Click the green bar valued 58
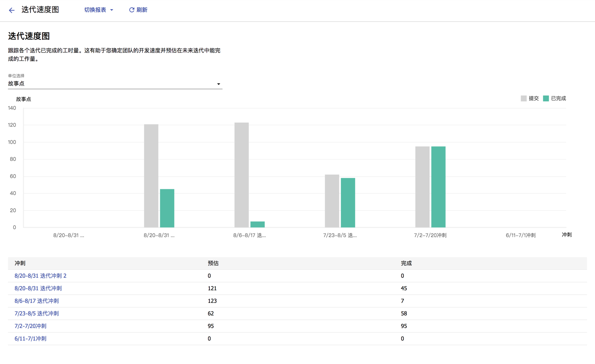The height and width of the screenshot is (364, 595). pos(348,203)
